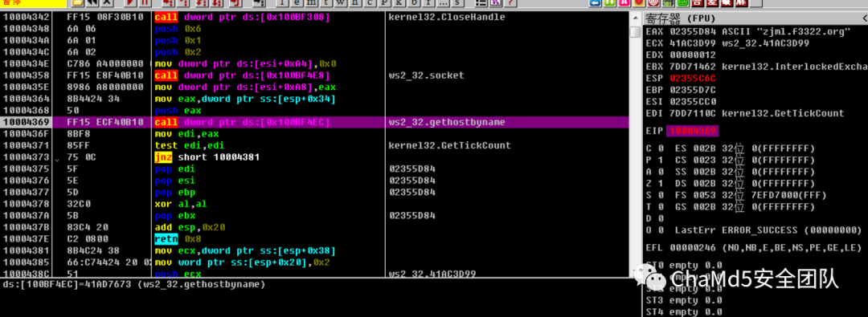
Task: Click the ws2_32.socket comment
Action: coord(426,75)
